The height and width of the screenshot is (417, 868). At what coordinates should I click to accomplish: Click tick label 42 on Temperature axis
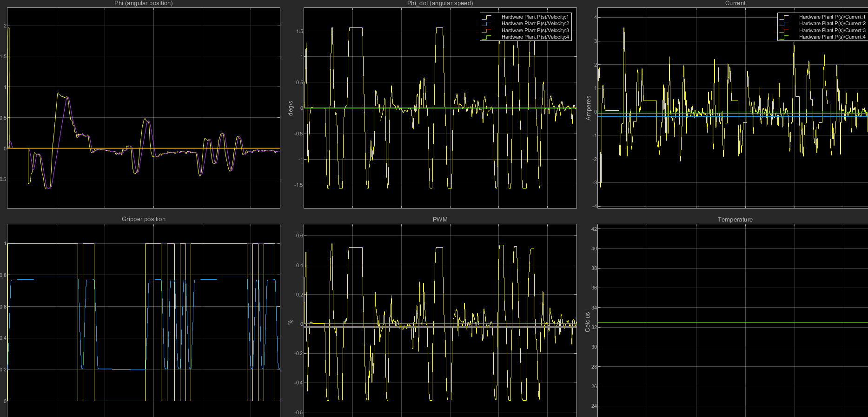[x=594, y=229]
